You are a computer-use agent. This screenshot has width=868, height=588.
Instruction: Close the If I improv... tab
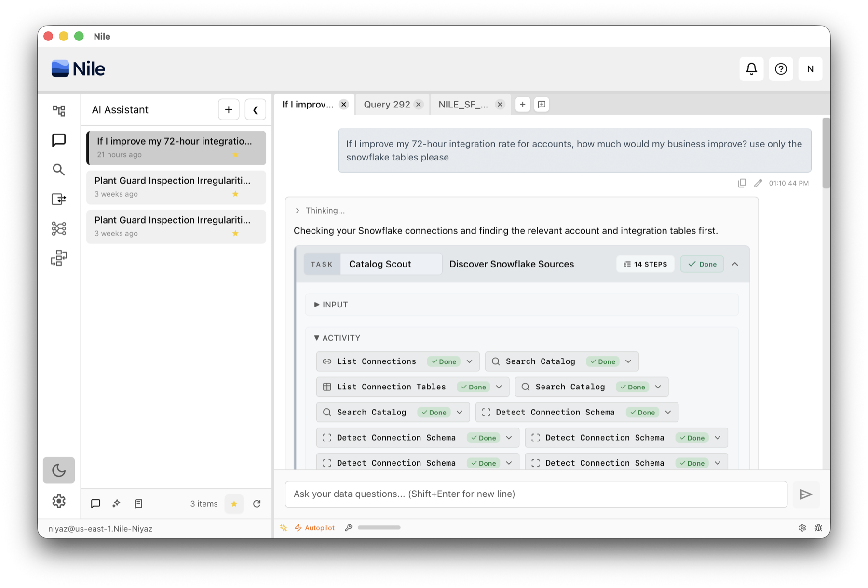pos(344,105)
